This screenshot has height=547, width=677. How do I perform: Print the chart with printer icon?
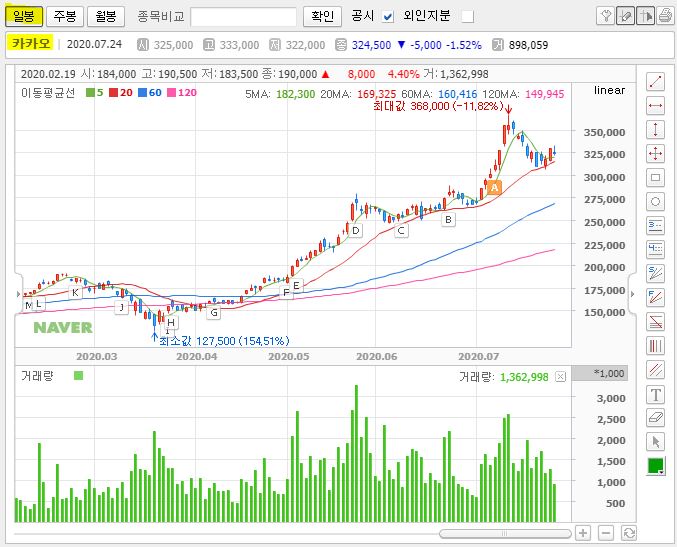(x=665, y=16)
